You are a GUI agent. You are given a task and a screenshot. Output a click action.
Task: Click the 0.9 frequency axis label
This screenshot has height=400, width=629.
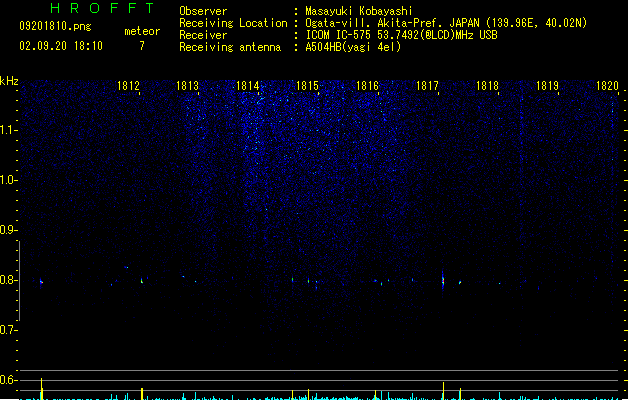point(8,230)
